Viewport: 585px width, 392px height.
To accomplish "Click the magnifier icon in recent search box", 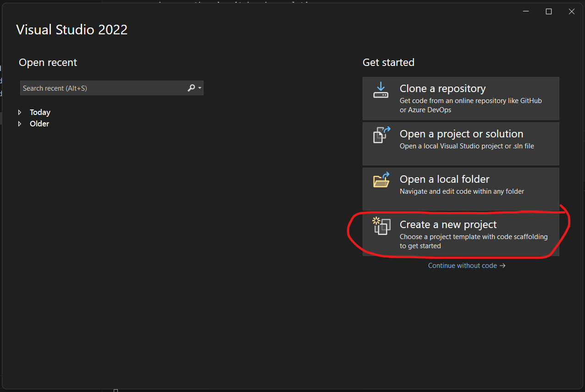I will coord(191,88).
